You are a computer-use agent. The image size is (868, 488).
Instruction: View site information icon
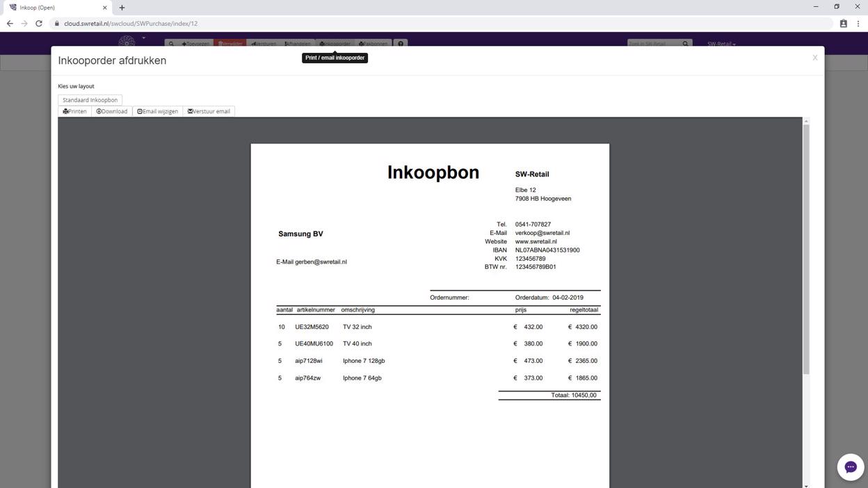click(x=57, y=24)
